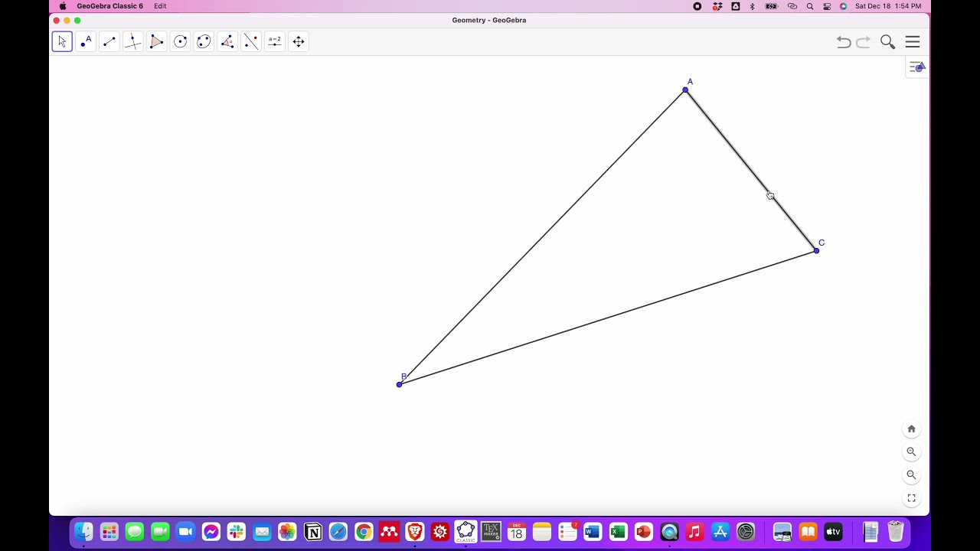Select the Move arrow tool

click(x=62, y=41)
